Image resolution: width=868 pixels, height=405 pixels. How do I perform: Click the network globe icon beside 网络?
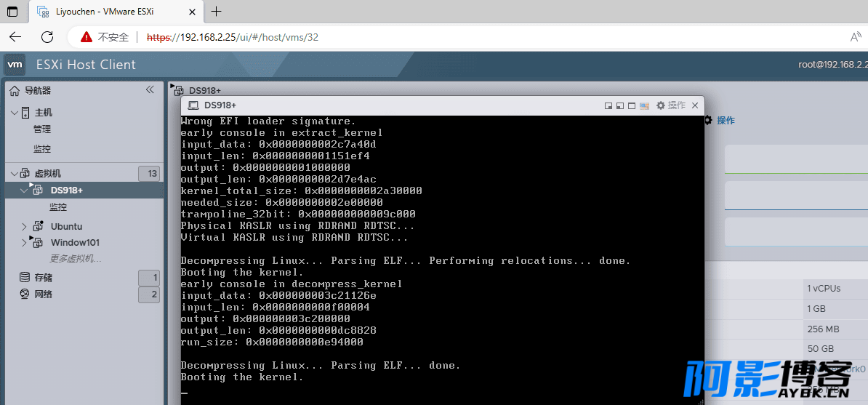pyautogui.click(x=25, y=294)
